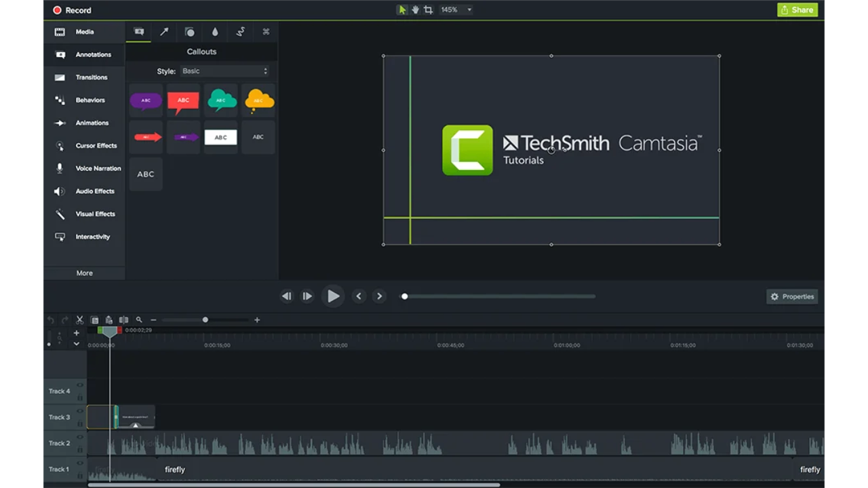Image resolution: width=868 pixels, height=488 pixels.
Task: Lock Track 1 with the padlock toggle
Action: coord(79,474)
